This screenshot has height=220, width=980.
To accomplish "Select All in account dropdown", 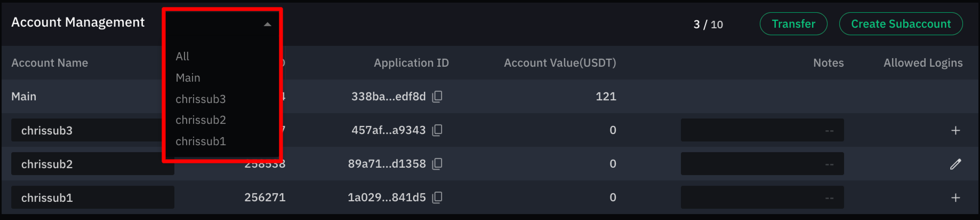I will point(182,57).
